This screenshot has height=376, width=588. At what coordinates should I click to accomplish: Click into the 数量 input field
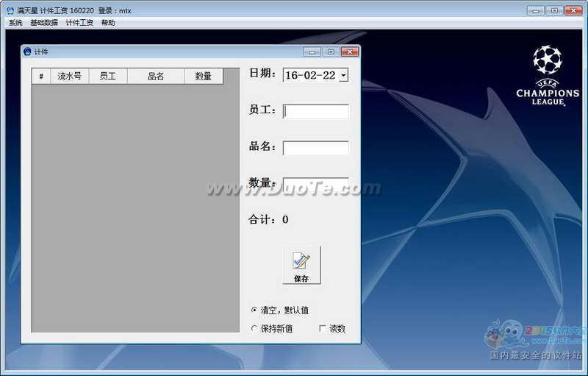click(x=316, y=184)
